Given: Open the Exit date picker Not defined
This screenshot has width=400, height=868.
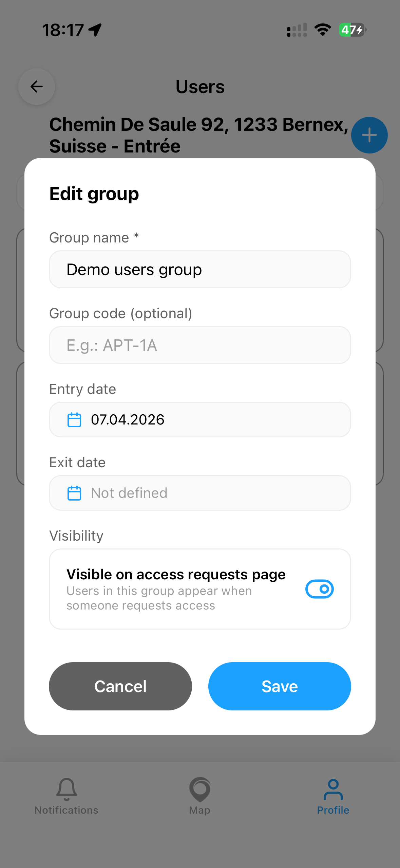Looking at the screenshot, I should pyautogui.click(x=200, y=493).
